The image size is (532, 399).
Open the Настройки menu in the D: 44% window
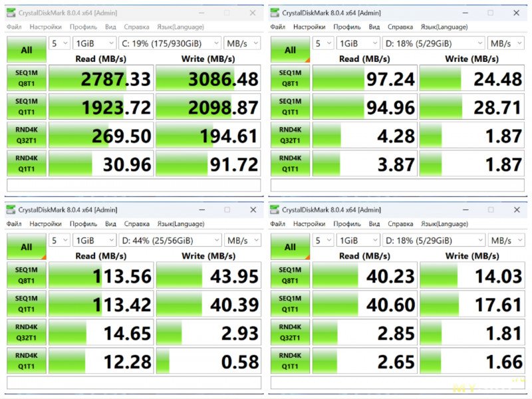pyautogui.click(x=46, y=224)
